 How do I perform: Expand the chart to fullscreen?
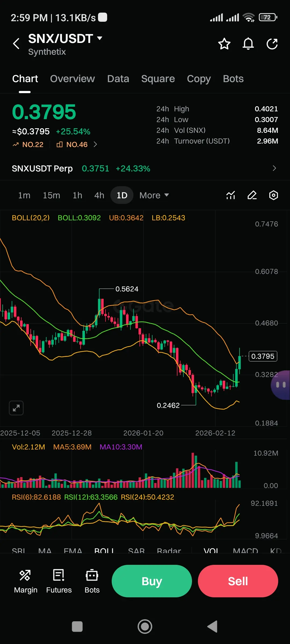[16, 408]
